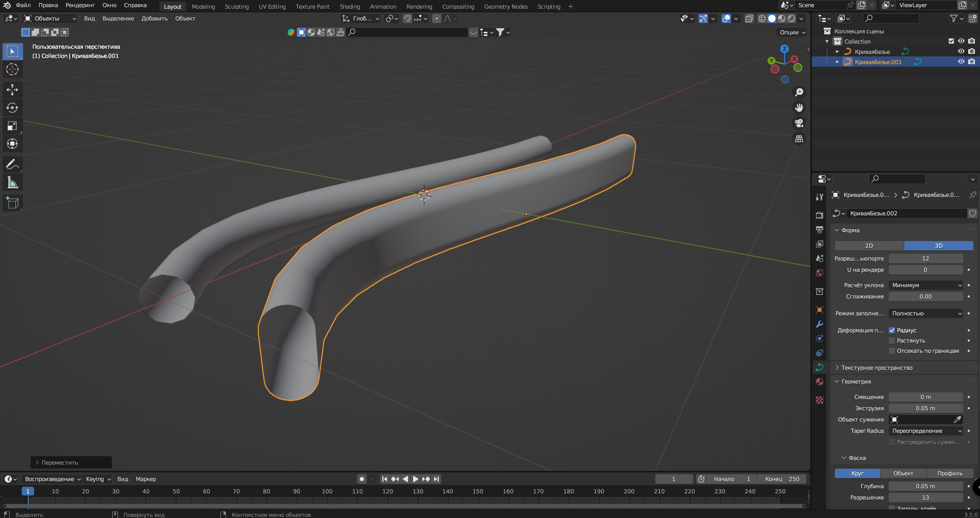Viewport: 980px width, 518px height.
Task: Switch curve shape to 2D
Action: (x=869, y=246)
